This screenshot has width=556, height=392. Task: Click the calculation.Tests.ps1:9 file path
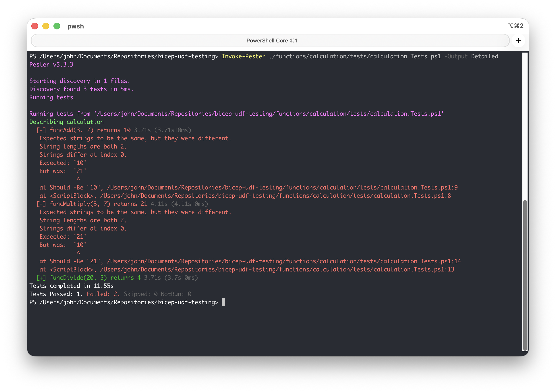click(282, 188)
